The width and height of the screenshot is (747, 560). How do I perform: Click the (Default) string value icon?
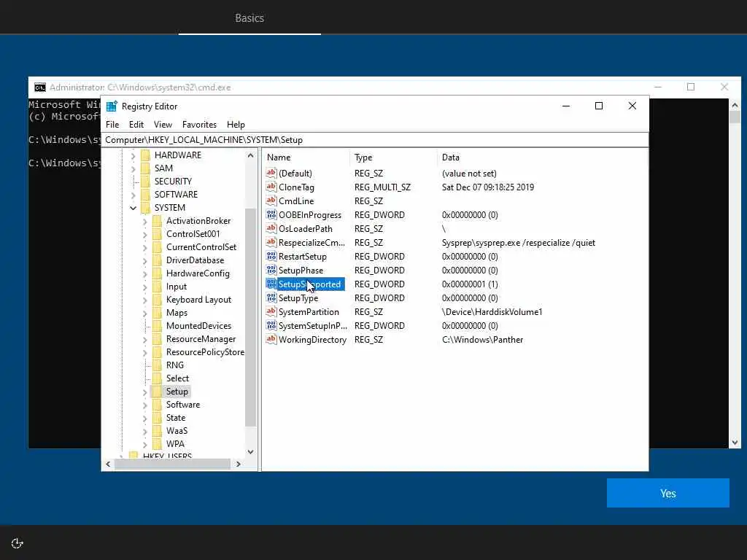point(271,174)
